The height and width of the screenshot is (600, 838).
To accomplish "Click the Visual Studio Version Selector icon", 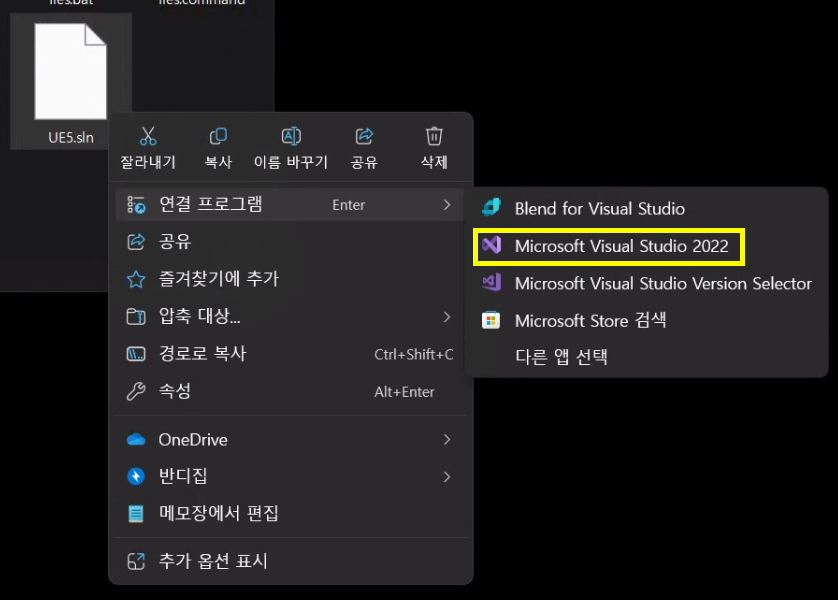I will point(491,282).
